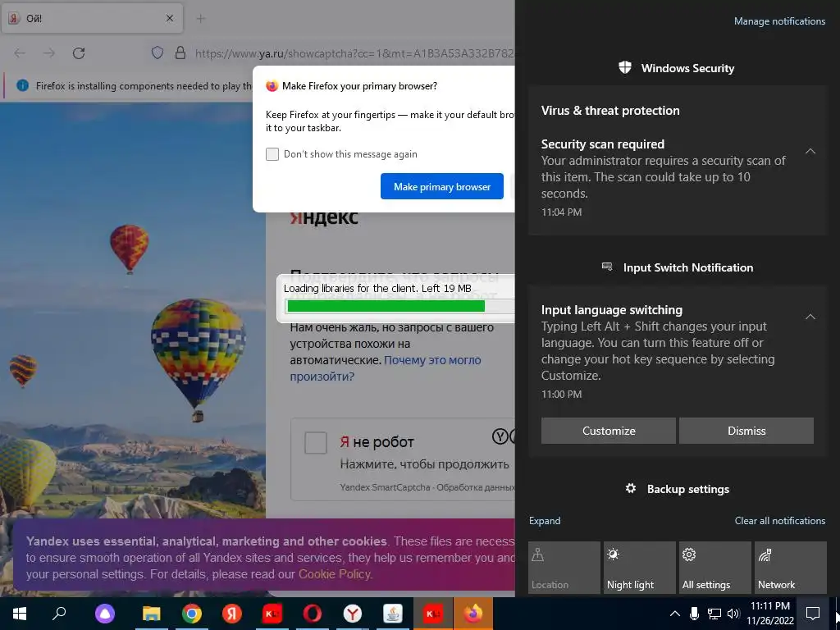Click the padlock site info icon

click(180, 53)
